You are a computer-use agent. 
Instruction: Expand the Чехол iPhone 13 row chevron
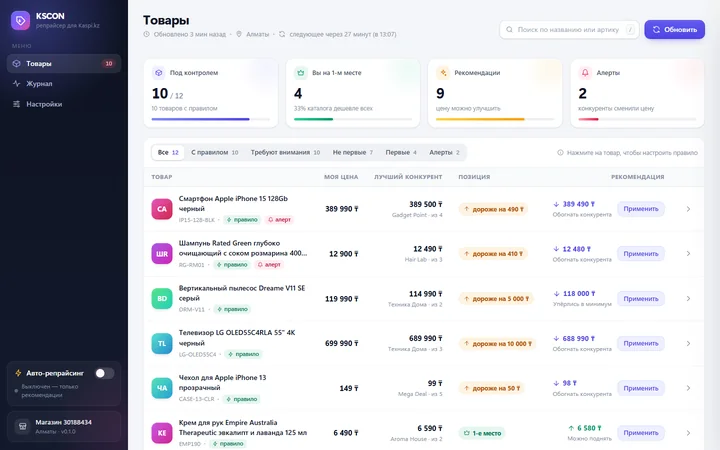tap(688, 388)
